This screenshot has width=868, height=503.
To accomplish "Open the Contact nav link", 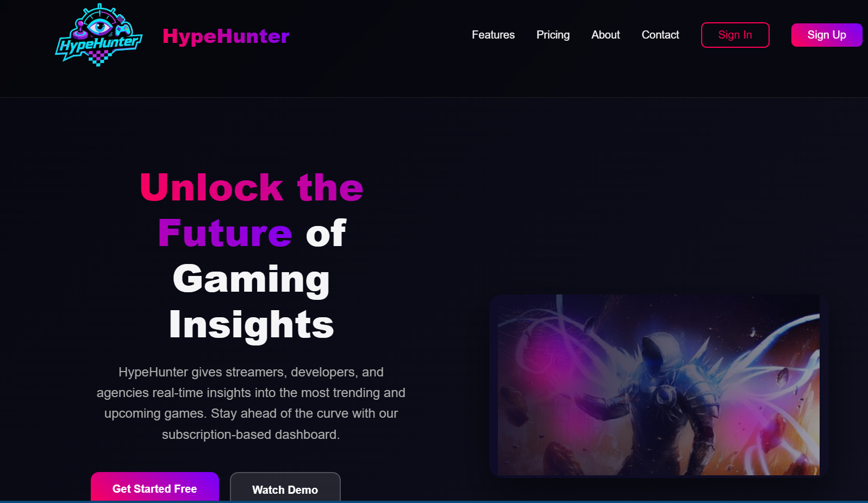I will tap(660, 35).
